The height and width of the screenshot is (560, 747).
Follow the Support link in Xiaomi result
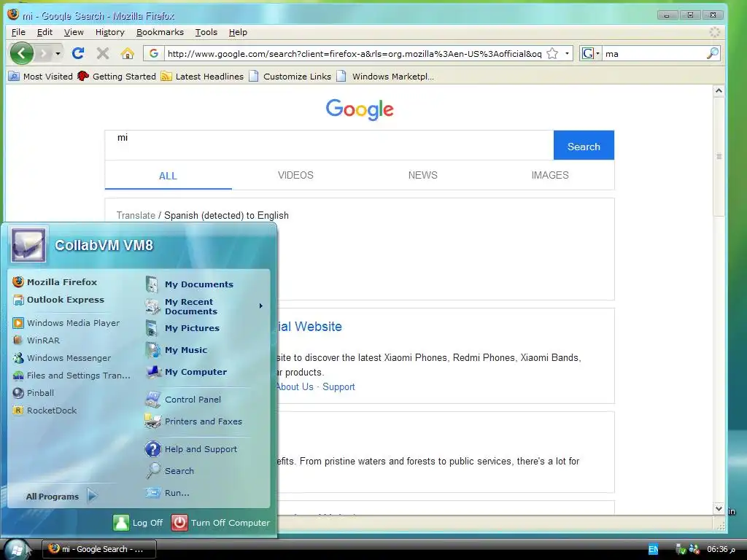click(x=338, y=386)
